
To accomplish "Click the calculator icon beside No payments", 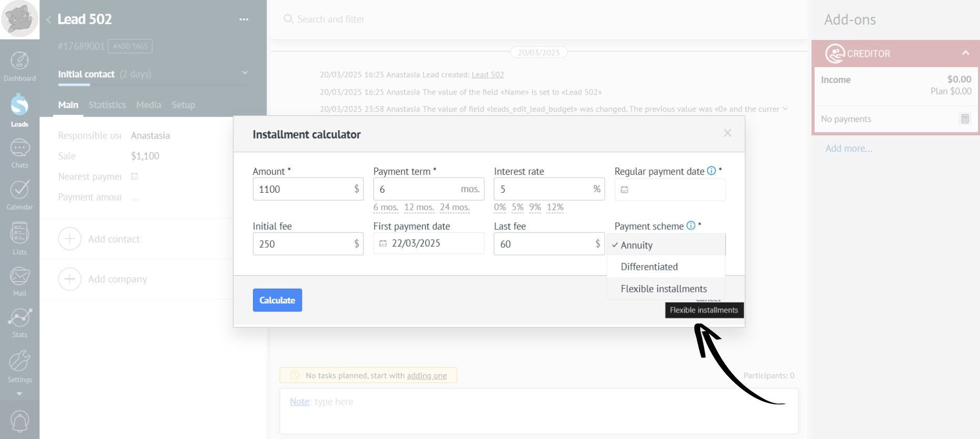I will pos(965,119).
